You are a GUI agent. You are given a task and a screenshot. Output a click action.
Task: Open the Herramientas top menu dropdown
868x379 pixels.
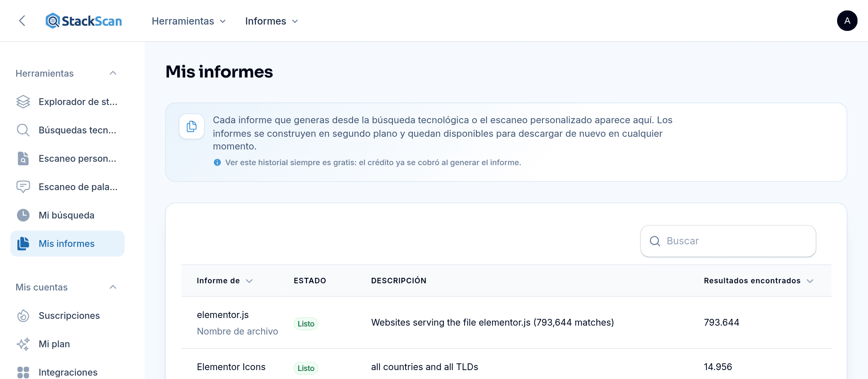189,21
